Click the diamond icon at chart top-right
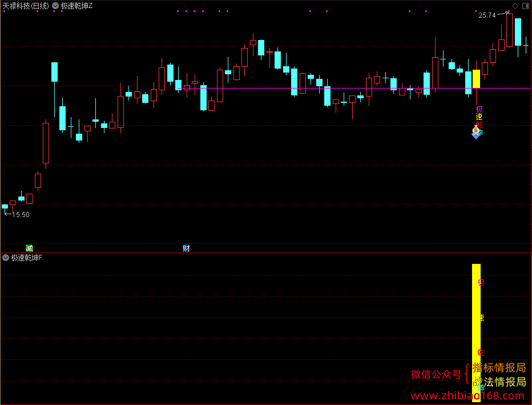This screenshot has width=532, height=405. pyautogui.click(x=515, y=6)
